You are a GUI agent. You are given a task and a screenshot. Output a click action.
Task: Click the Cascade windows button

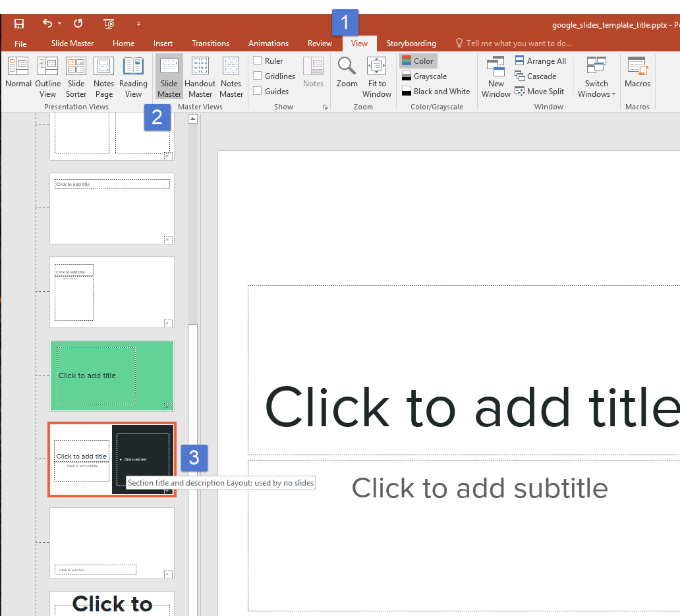point(535,76)
